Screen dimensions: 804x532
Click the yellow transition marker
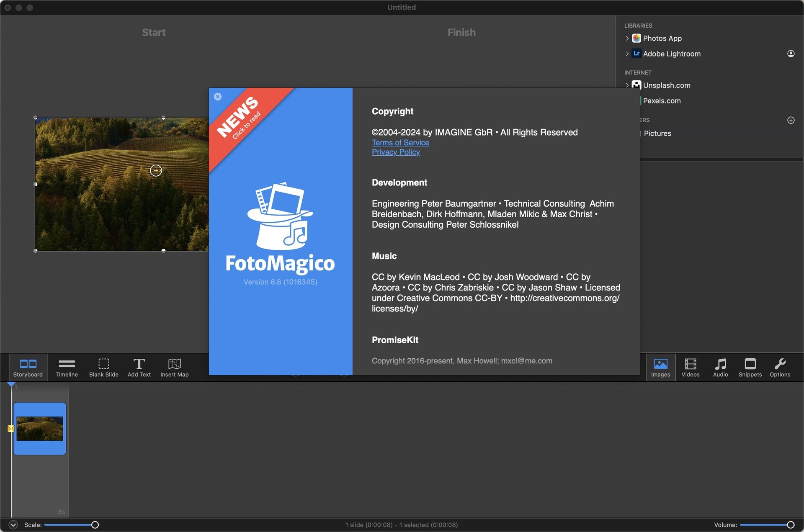(11, 429)
